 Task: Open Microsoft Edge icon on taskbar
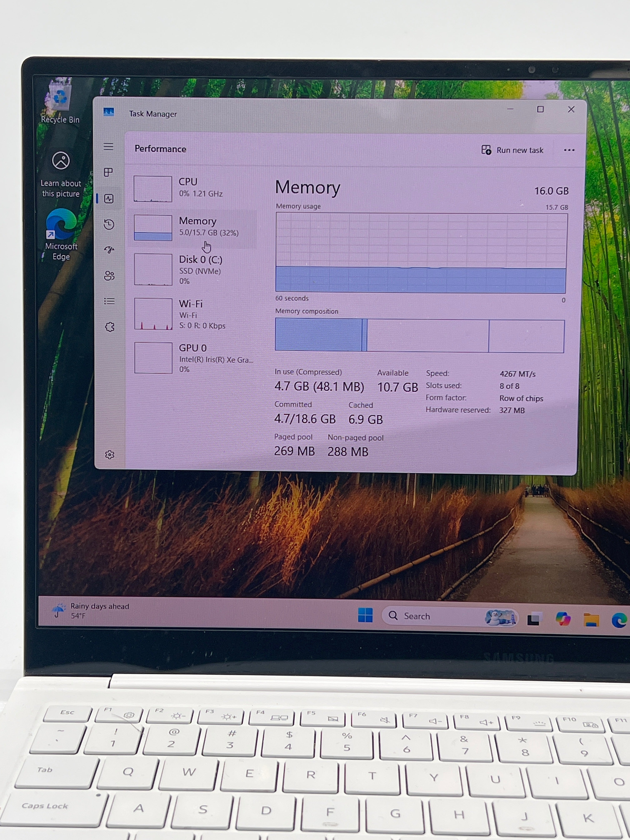pyautogui.click(x=619, y=620)
